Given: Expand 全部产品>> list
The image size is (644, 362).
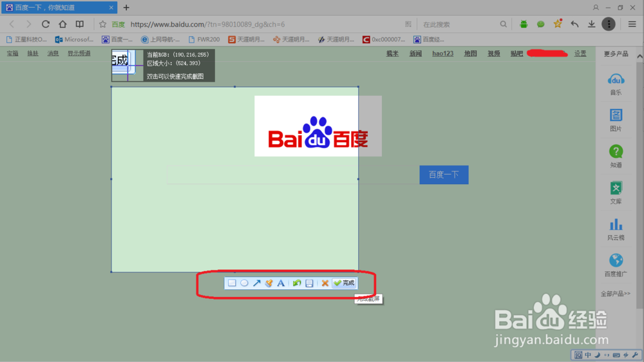Looking at the screenshot, I should pos(616,294).
